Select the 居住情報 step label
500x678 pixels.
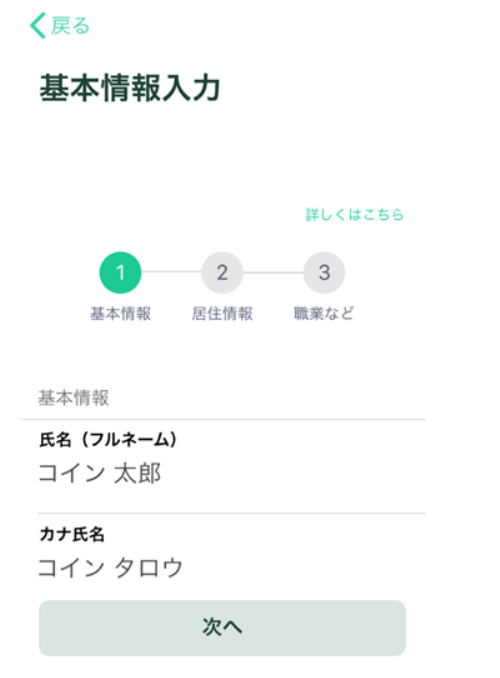(x=222, y=313)
